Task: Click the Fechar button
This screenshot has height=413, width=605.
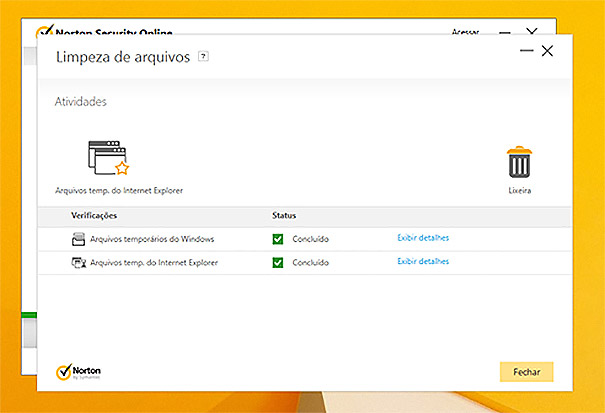Action: click(526, 372)
